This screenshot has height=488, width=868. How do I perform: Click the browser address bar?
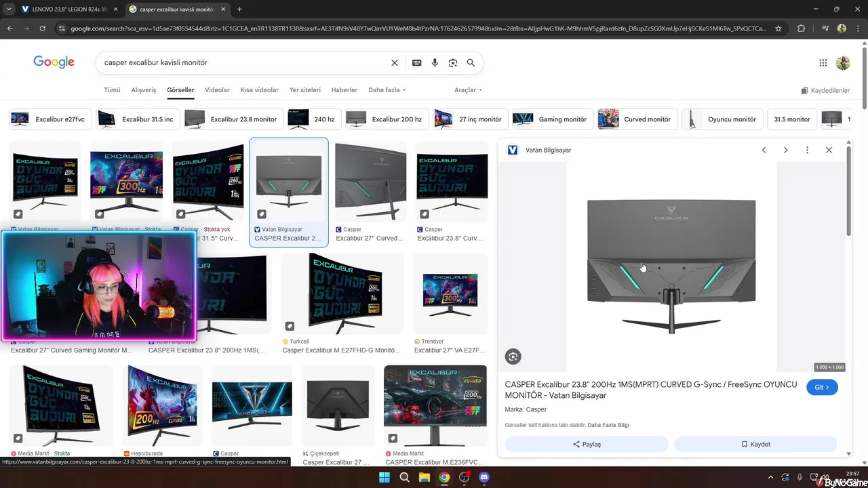click(x=419, y=28)
